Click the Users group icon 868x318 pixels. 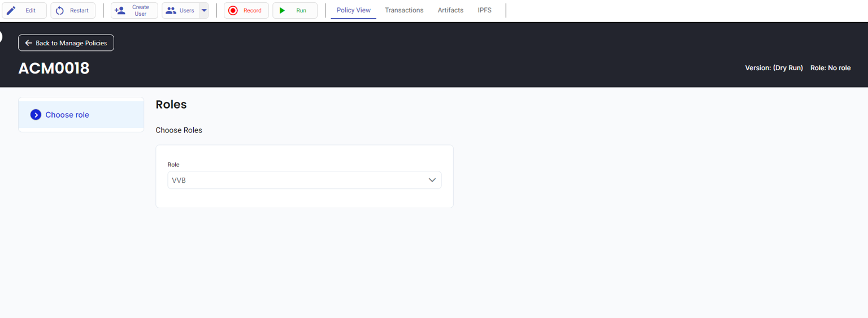click(171, 10)
